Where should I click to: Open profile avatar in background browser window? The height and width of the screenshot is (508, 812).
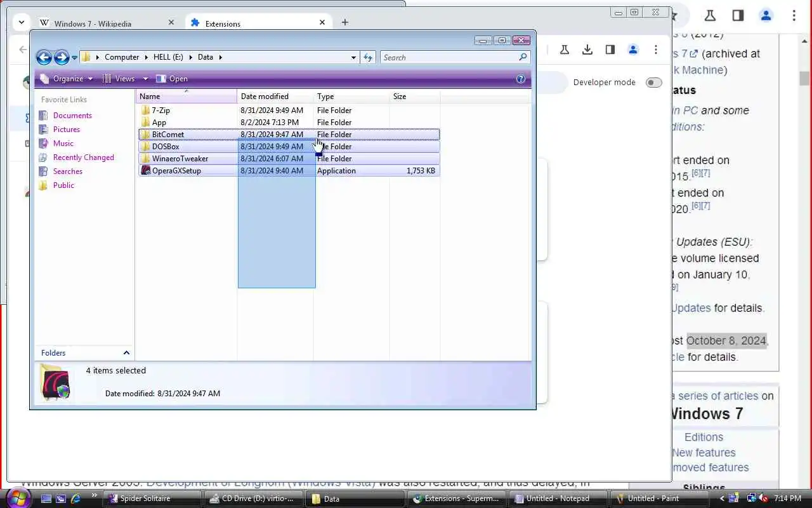coord(766,16)
